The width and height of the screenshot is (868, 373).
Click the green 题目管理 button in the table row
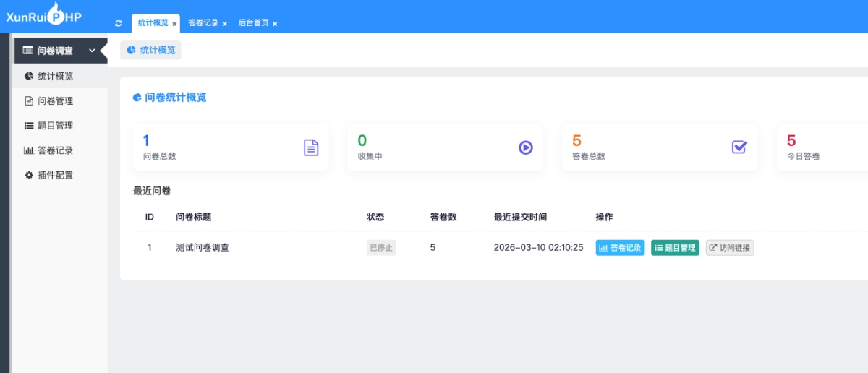[675, 248]
